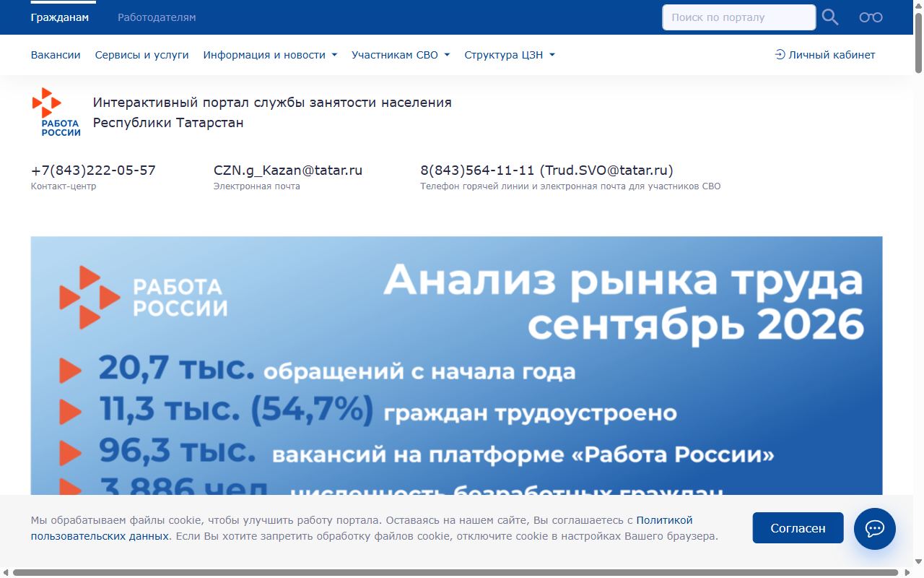The width and height of the screenshot is (924, 578).
Task: Open the Сервисы и услуги menu item
Action: tap(142, 55)
